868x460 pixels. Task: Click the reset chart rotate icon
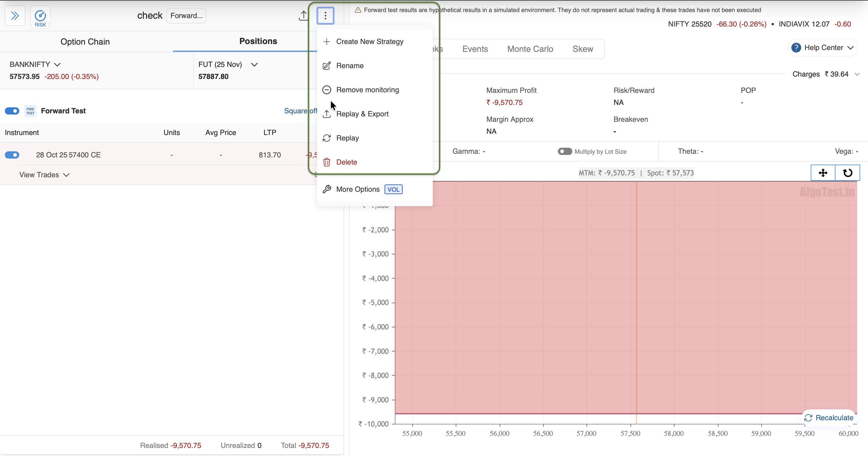coord(848,173)
